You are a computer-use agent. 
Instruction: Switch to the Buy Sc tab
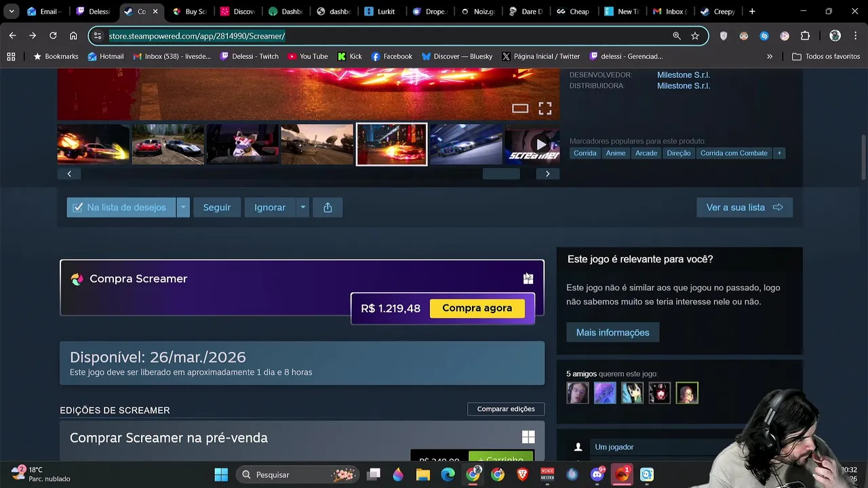point(189,12)
